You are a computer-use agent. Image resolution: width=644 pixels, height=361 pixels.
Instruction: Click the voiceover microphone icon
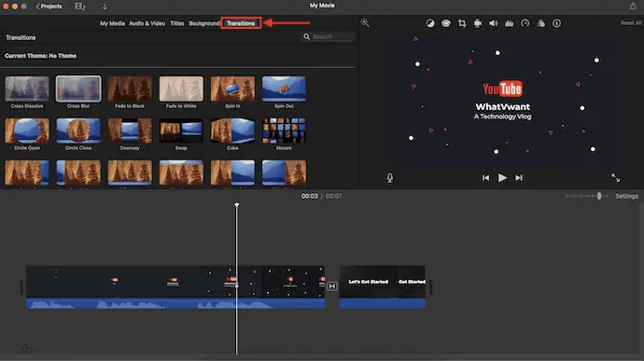coord(390,178)
